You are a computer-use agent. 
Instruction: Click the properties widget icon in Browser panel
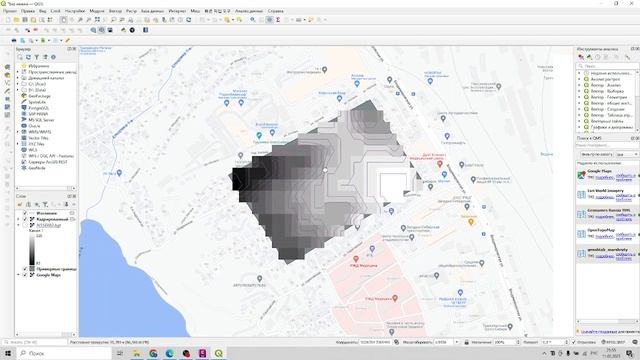(x=53, y=57)
